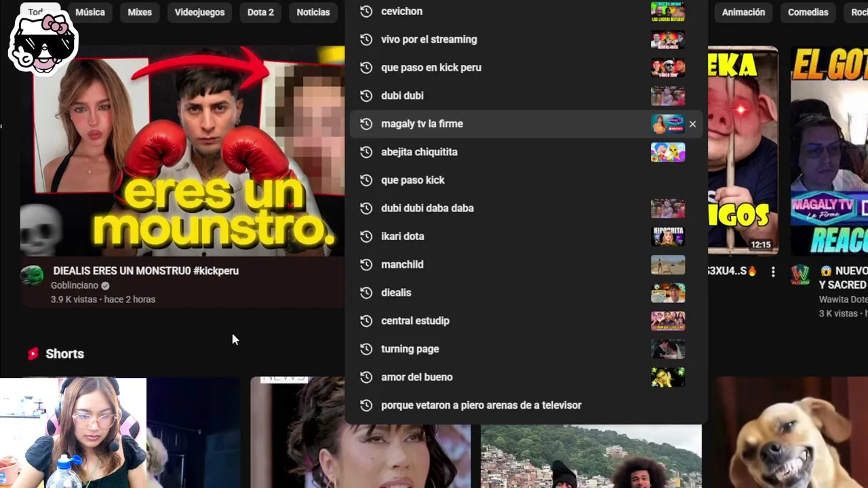Open the Magaly TV reaction video thumbnail
Image resolution: width=868 pixels, height=488 pixels.
tap(829, 150)
